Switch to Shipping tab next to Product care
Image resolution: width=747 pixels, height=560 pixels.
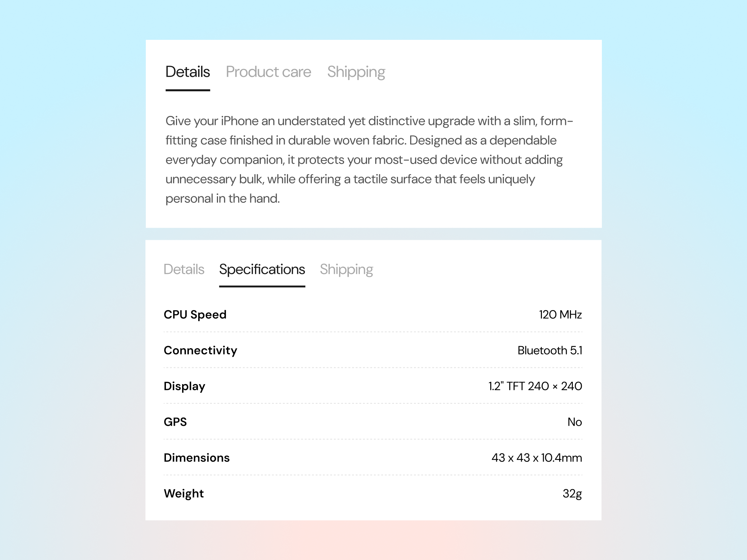(x=356, y=72)
